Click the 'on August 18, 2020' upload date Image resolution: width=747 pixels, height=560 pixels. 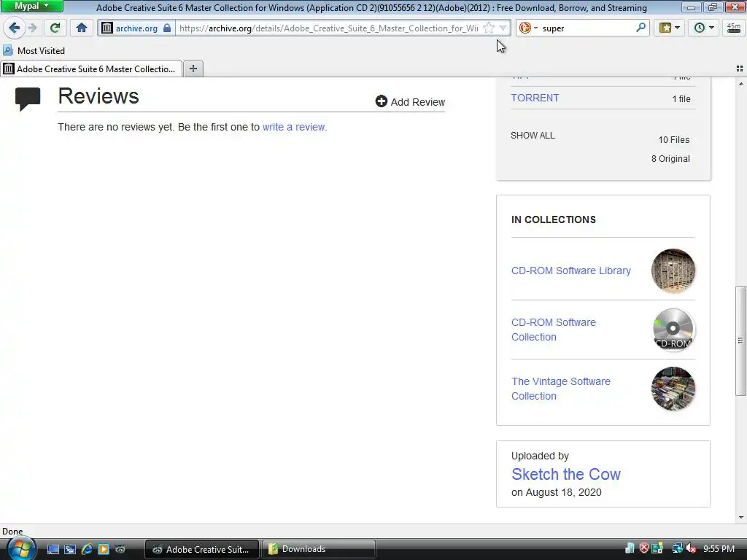pyautogui.click(x=556, y=492)
